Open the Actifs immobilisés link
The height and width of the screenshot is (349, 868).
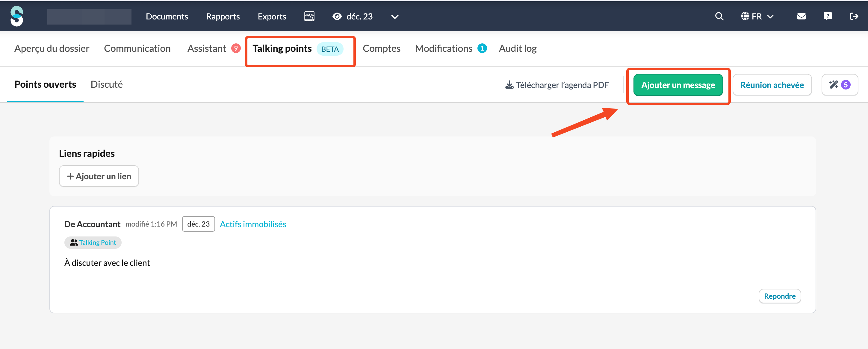pyautogui.click(x=253, y=224)
